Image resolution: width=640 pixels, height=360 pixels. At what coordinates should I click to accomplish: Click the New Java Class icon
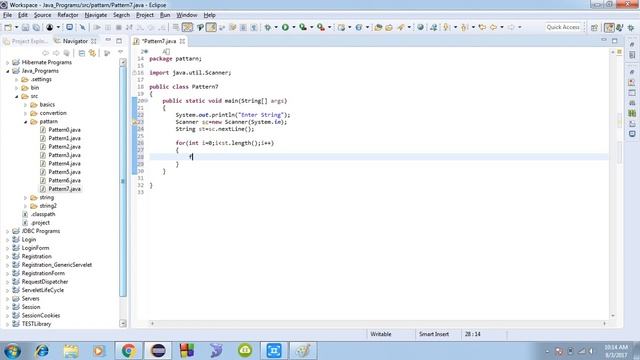click(x=359, y=27)
